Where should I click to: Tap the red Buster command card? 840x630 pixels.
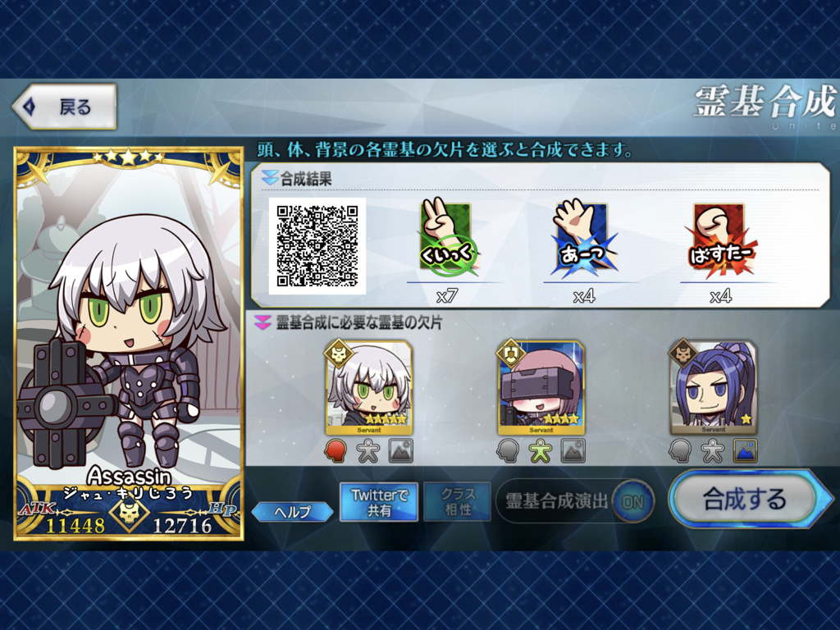coord(720,239)
